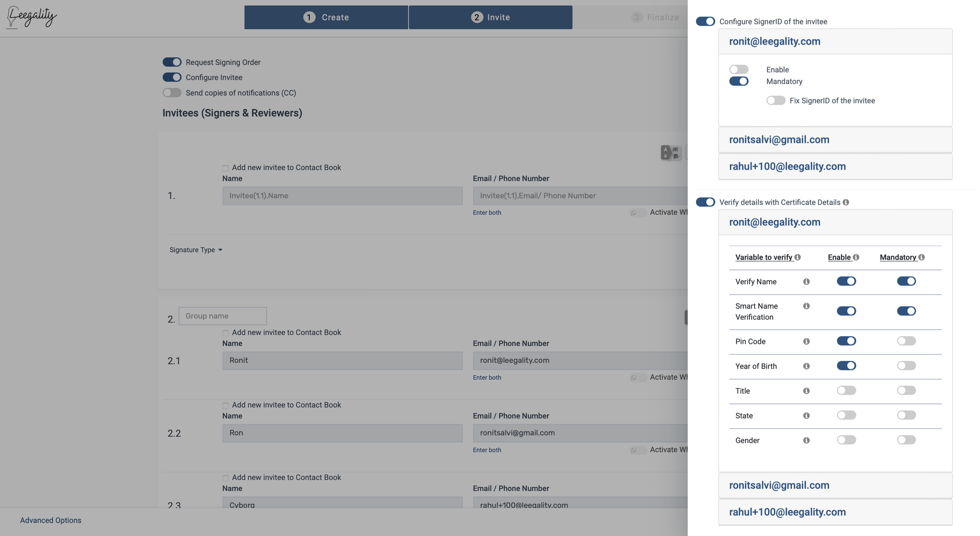Viewport: 980px width, 536px height.
Task: Open Advanced Options link
Action: [51, 520]
